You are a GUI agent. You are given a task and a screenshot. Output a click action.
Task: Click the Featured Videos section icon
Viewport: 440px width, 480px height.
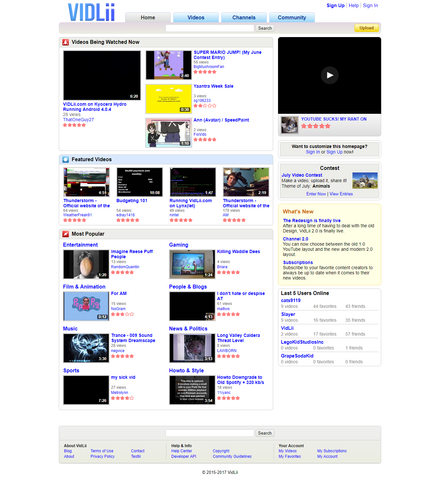coord(66,160)
